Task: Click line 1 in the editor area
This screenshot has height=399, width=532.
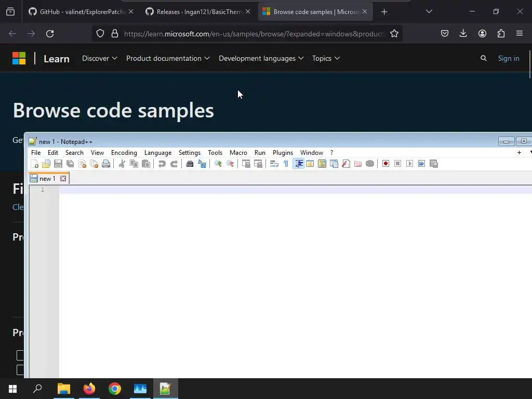Action: 295,190
